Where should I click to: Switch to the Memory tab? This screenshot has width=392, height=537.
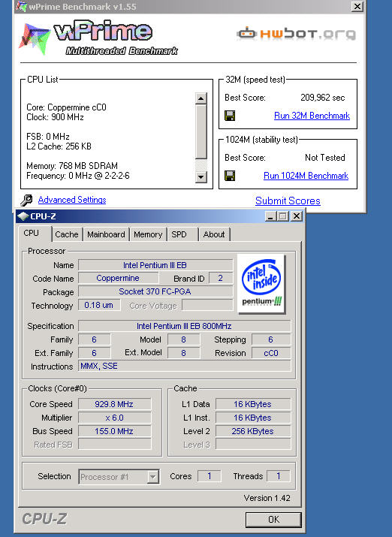[148, 234]
